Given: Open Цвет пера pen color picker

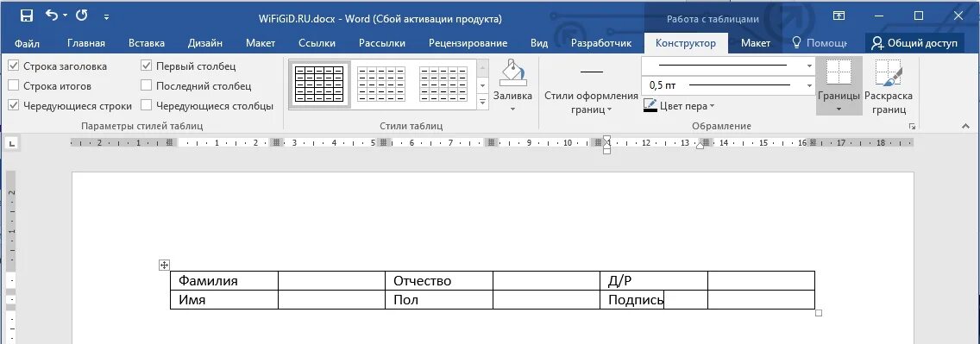Looking at the screenshot, I should [679, 105].
